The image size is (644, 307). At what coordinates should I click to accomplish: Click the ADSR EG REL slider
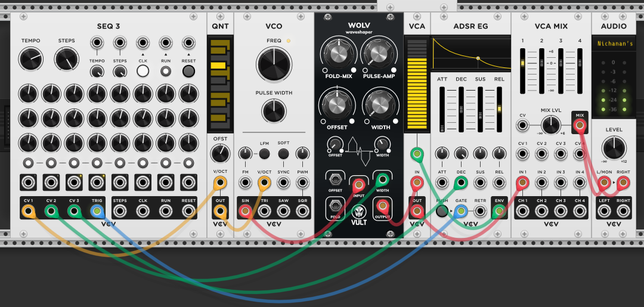[500, 108]
